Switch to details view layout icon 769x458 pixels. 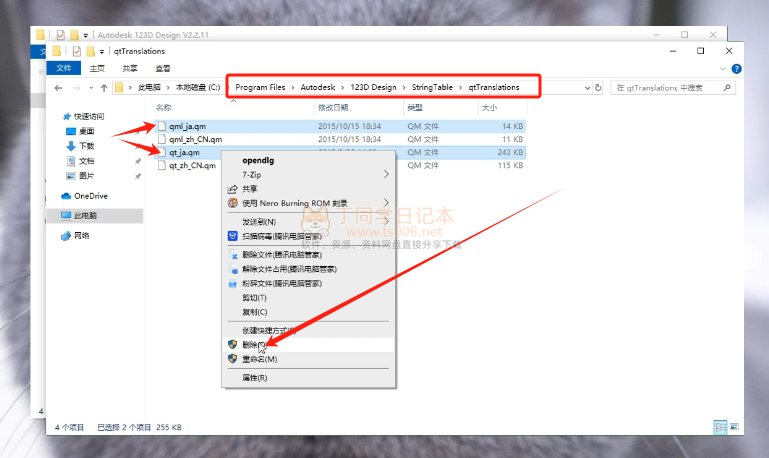(x=720, y=427)
